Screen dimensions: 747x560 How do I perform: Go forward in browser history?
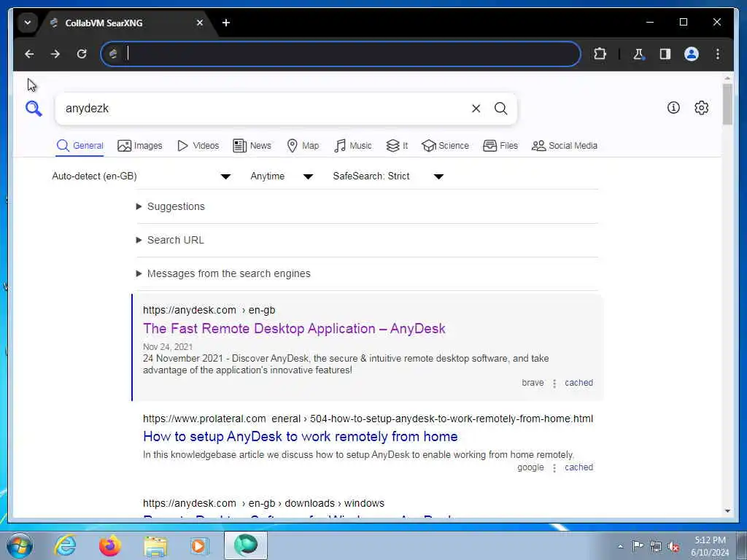(x=55, y=54)
